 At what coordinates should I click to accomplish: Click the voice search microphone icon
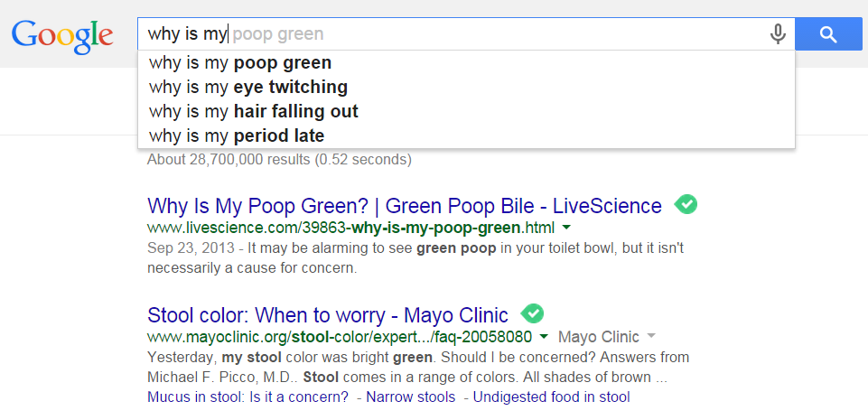[778, 34]
